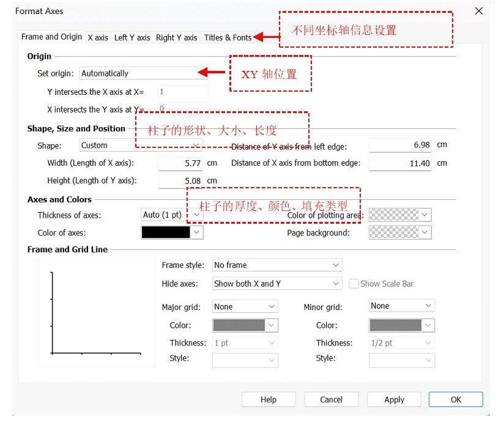Open the Left Y axis tab
This screenshot has width=504, height=423.
(132, 37)
